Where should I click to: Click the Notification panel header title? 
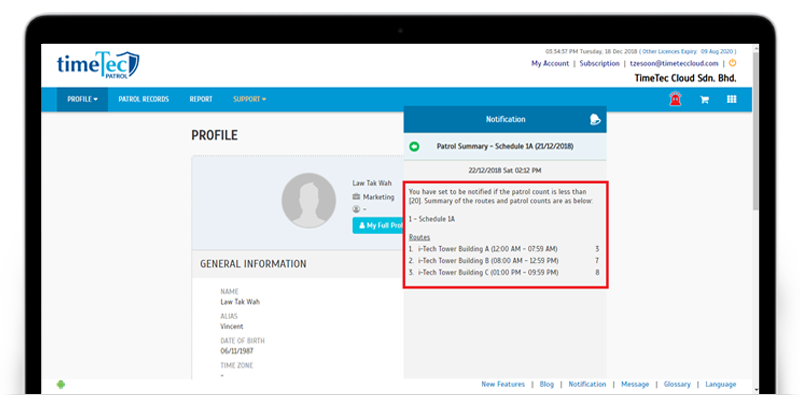(x=505, y=119)
